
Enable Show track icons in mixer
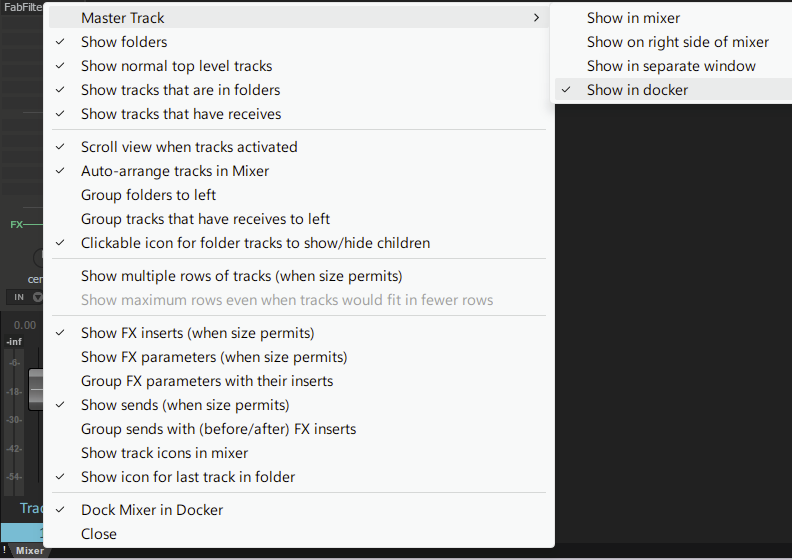pos(164,453)
